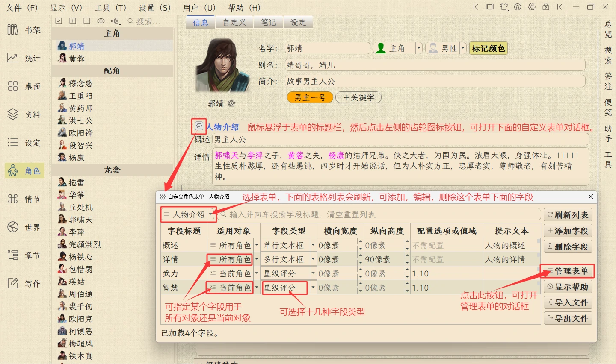Go to 统计 statistics in the sidebar
616x364 pixels.
pyautogui.click(x=13, y=58)
